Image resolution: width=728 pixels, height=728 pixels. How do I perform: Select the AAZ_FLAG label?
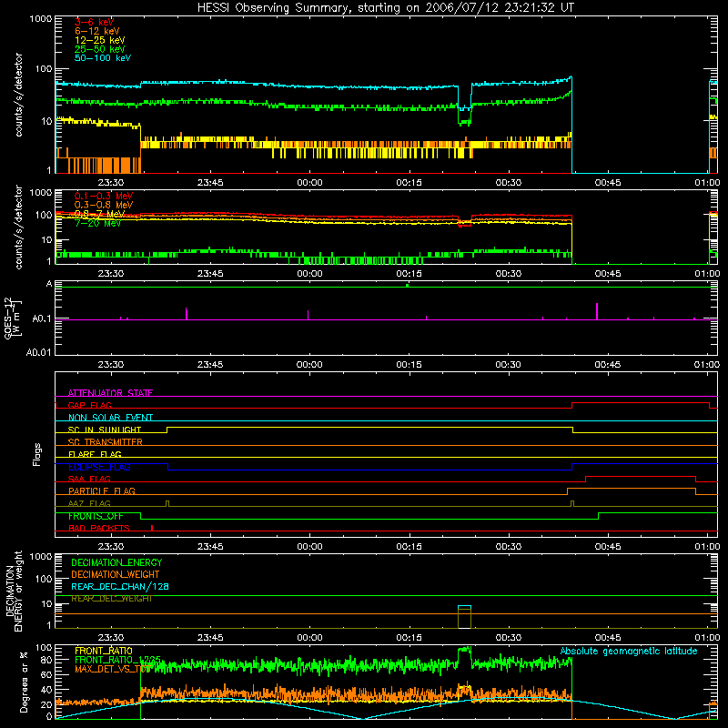[x=89, y=504]
